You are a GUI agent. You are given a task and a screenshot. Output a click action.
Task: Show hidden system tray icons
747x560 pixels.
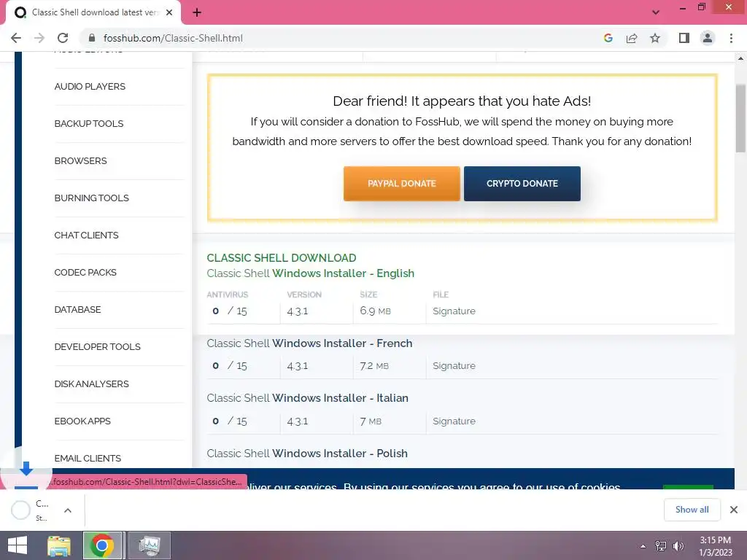click(643, 546)
